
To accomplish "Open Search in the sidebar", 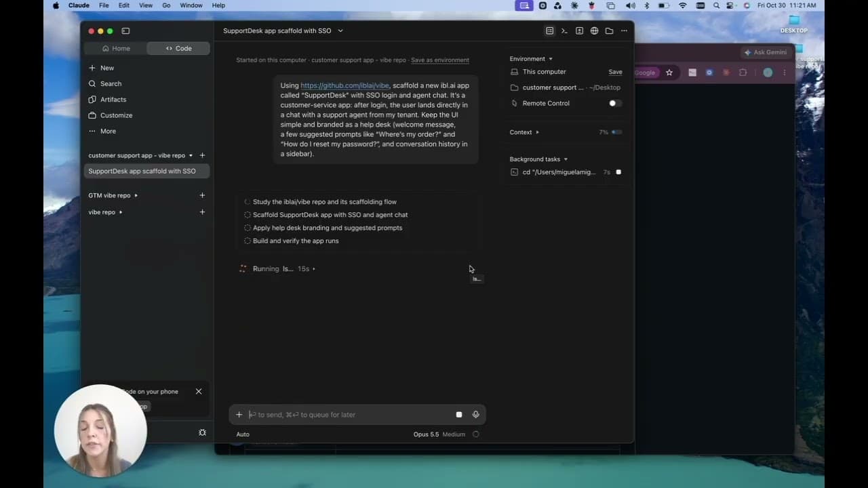I will tap(105, 83).
